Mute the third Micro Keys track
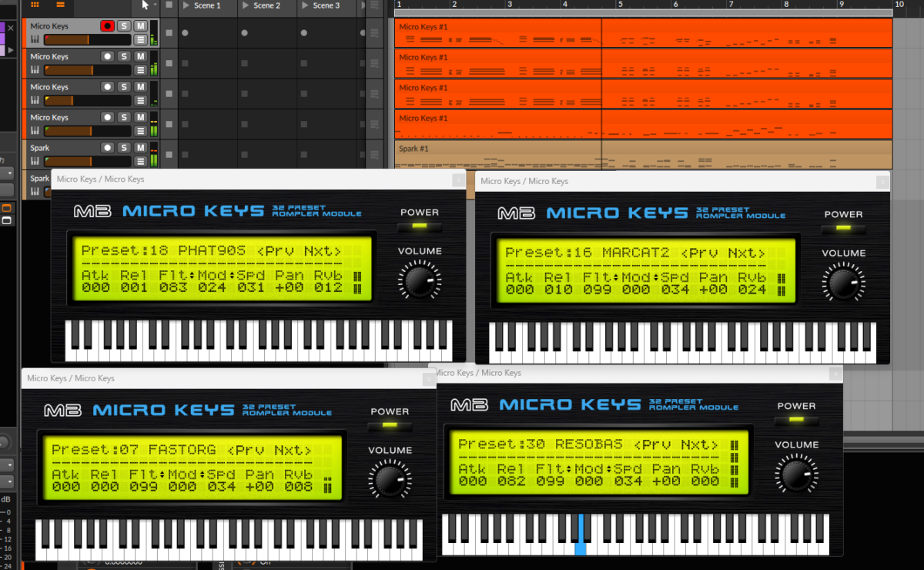This screenshot has height=570, width=924. [140, 87]
